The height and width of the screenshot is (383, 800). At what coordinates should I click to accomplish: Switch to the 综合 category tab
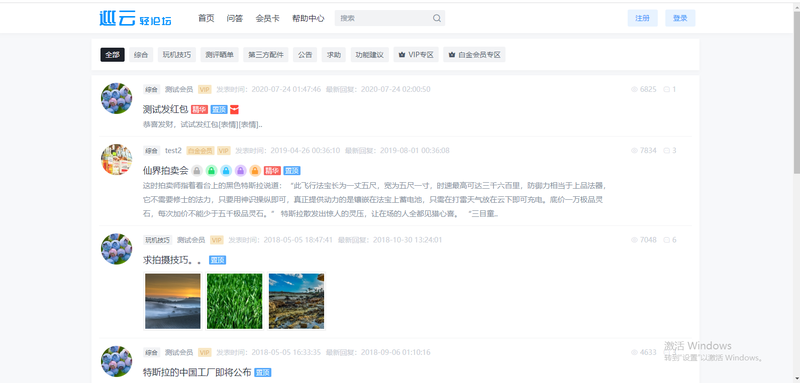[x=141, y=55]
